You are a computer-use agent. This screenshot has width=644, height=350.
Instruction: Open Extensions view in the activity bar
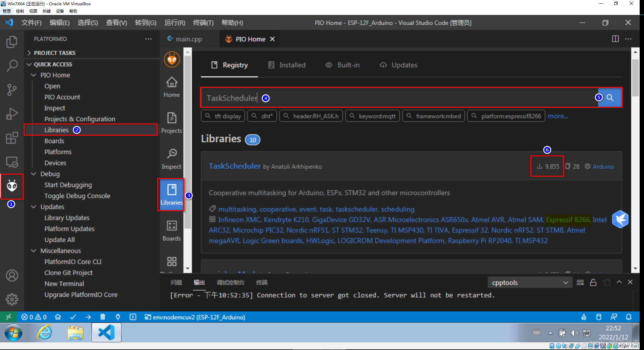pyautogui.click(x=12, y=138)
